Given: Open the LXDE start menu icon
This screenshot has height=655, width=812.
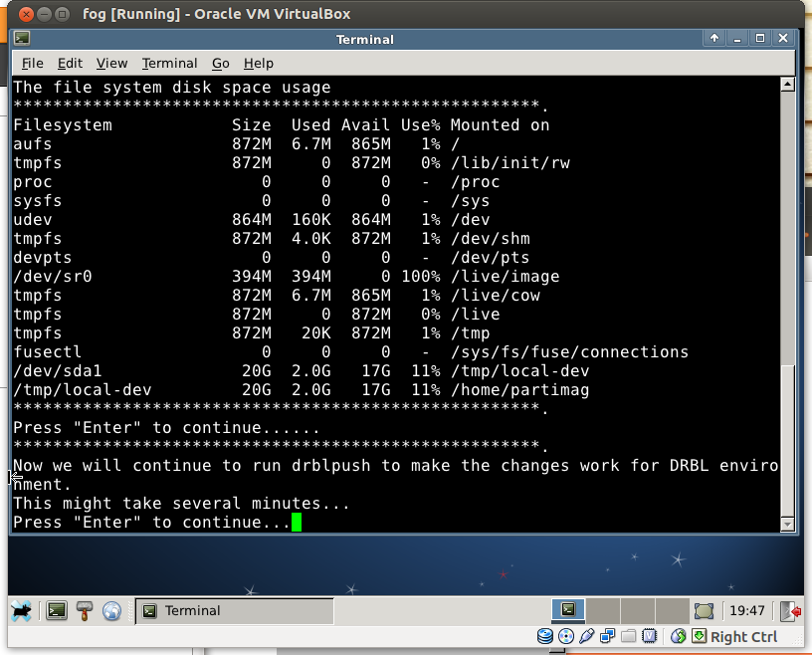Looking at the screenshot, I should [x=22, y=610].
